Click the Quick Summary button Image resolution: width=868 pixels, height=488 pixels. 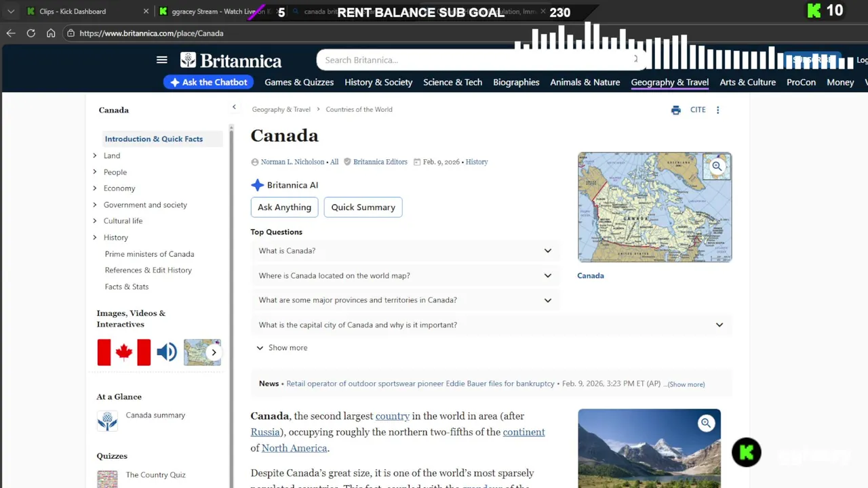point(363,207)
